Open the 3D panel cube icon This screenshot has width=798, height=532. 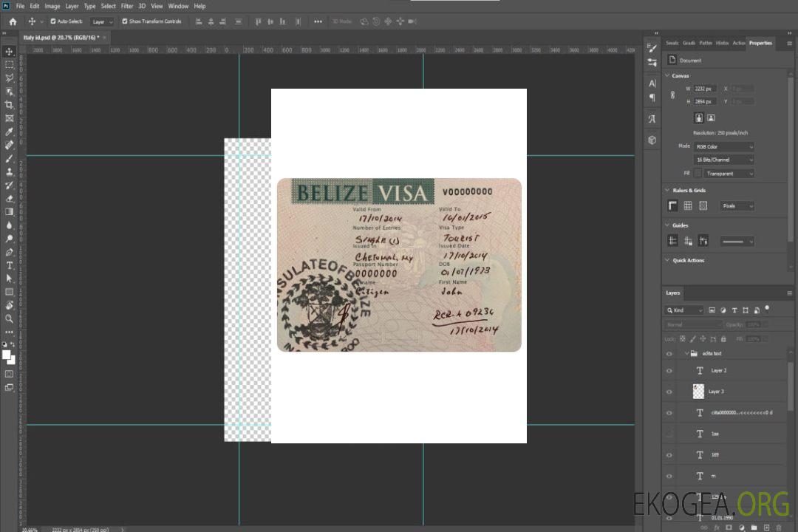(x=652, y=140)
